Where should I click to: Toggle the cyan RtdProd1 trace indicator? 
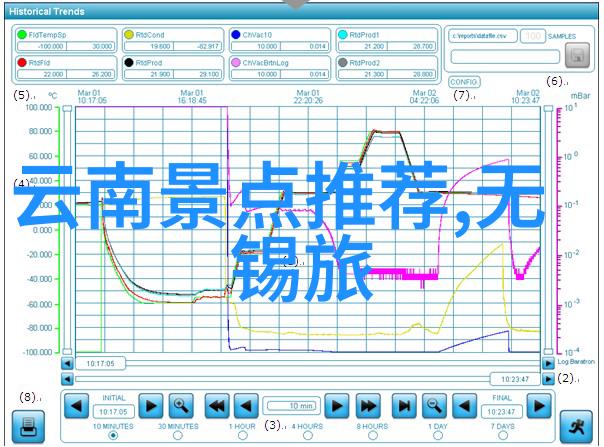coord(342,35)
